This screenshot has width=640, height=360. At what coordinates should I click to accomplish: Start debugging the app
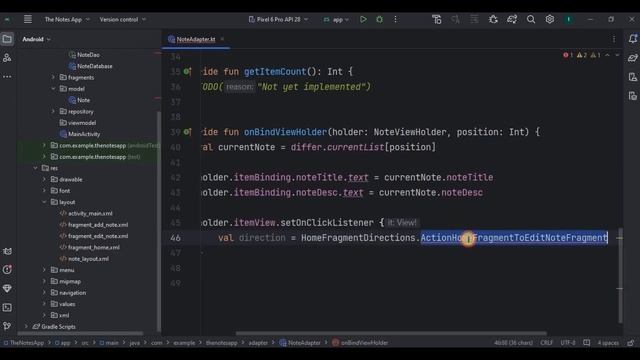pyautogui.click(x=379, y=19)
